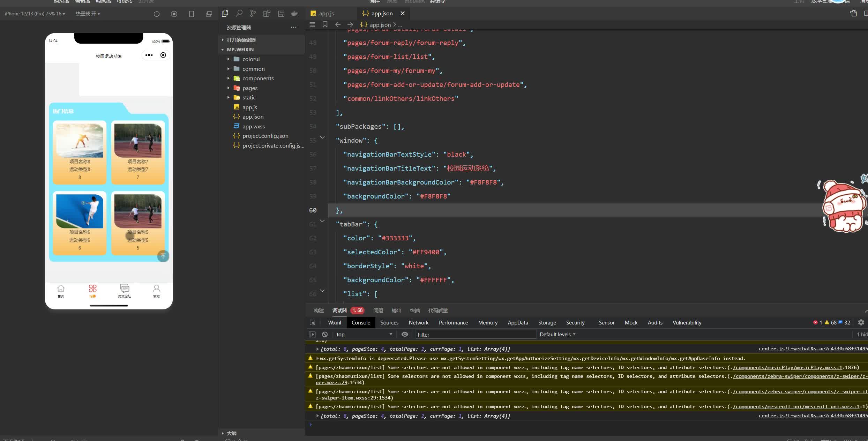Open project.config.json in the file tree
The height and width of the screenshot is (441, 868).
(x=265, y=136)
